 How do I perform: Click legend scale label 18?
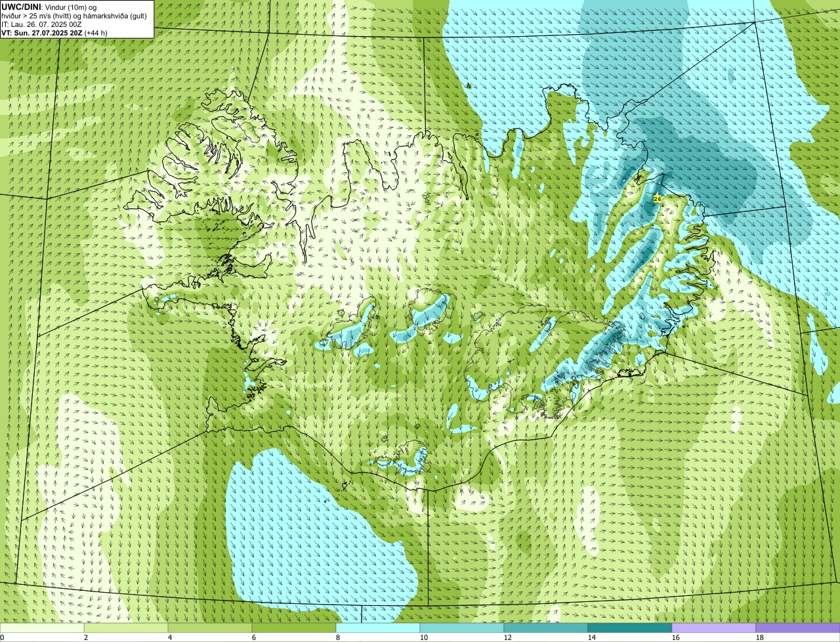click(760, 637)
